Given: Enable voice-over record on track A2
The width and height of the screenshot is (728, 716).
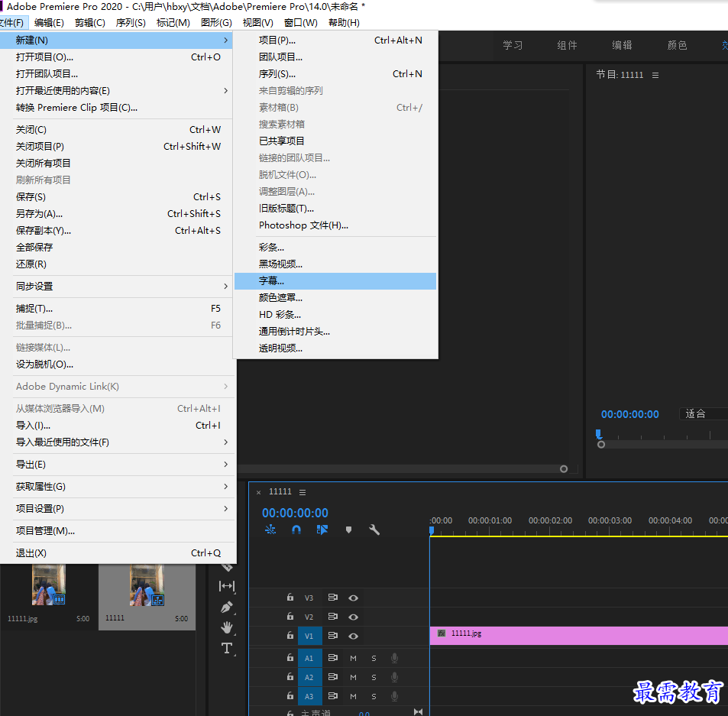Looking at the screenshot, I should (395, 677).
